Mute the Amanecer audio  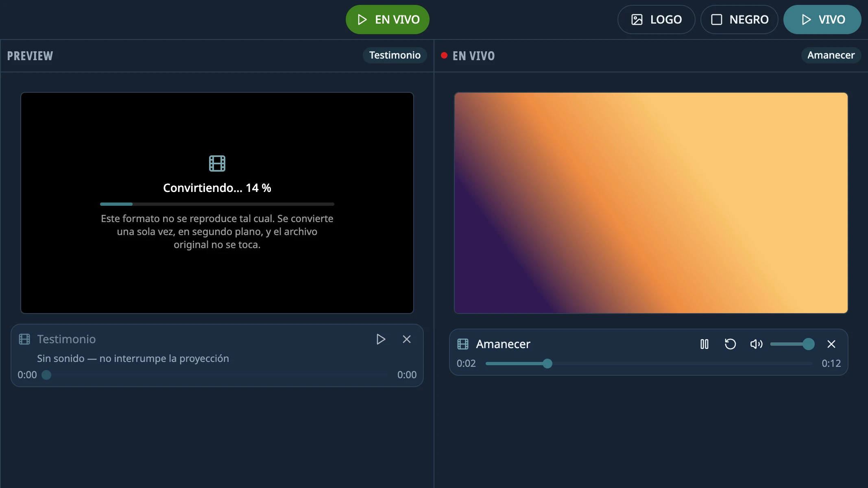[x=757, y=344]
